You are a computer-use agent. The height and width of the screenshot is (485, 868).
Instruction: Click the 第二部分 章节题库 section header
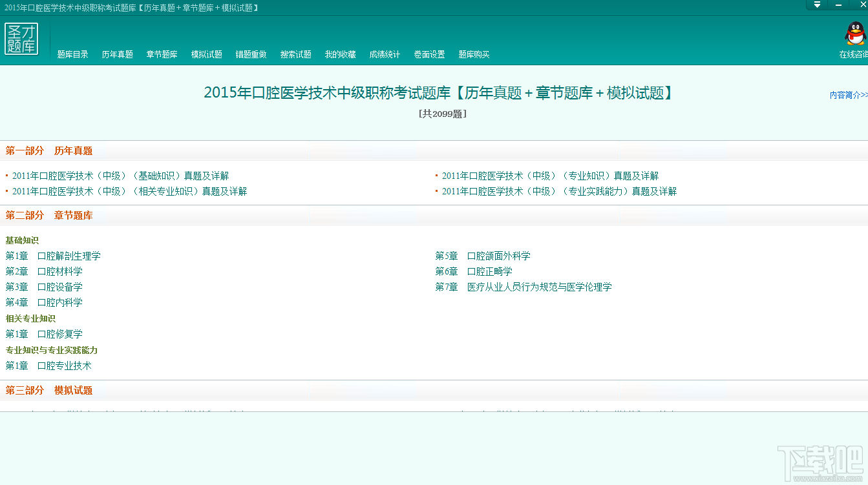tap(49, 215)
